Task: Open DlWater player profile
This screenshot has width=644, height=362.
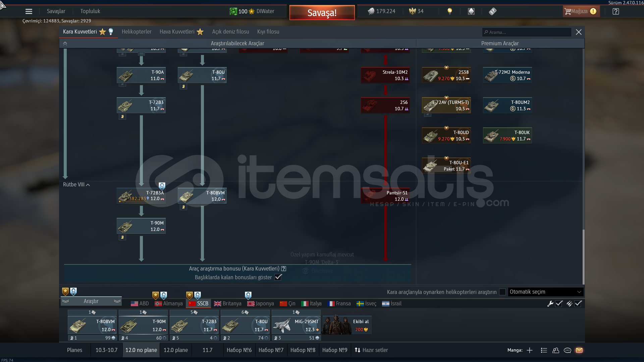Action: click(265, 11)
